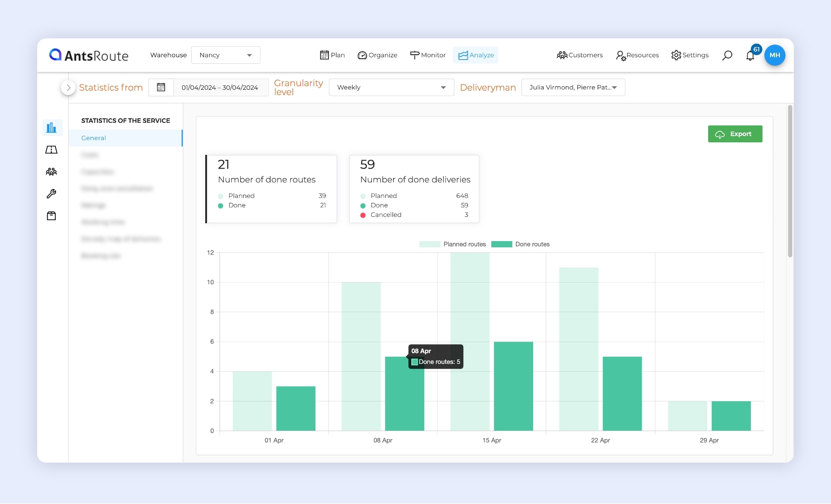831x504 pixels.
Task: Switch to the Monitor tab
Action: [428, 55]
